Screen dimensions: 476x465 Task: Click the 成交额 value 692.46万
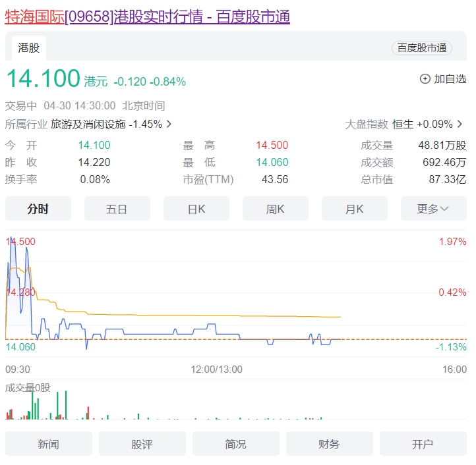click(444, 162)
